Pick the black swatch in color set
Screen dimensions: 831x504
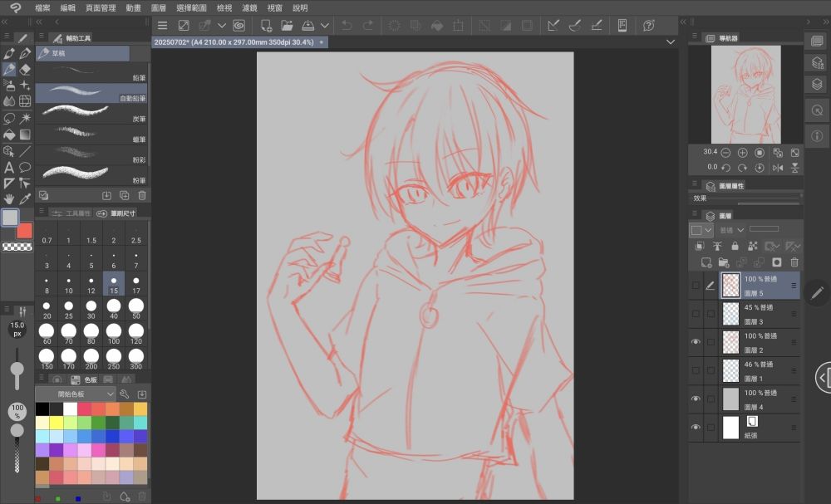42,409
